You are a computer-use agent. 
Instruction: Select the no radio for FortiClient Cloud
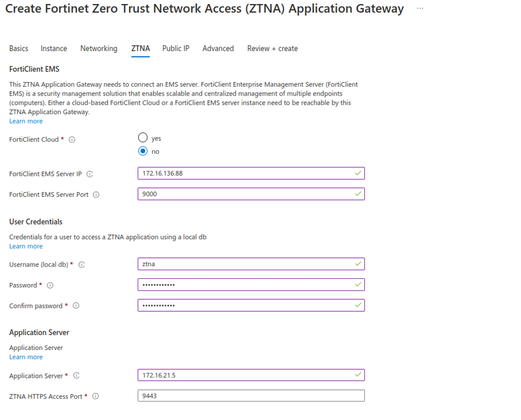pyautogui.click(x=143, y=151)
